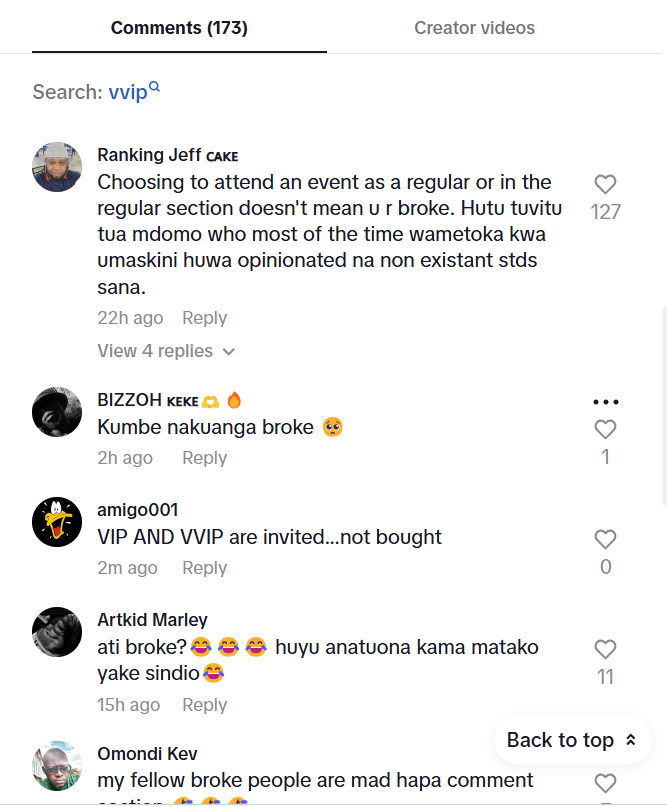
Task: Like Ranking Jeff's comment with the heart
Action: 605,185
